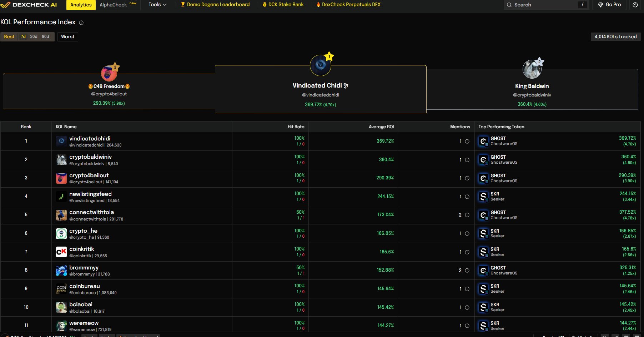Switch to the 30d timeframe
The width and height of the screenshot is (644, 337).
click(x=34, y=36)
